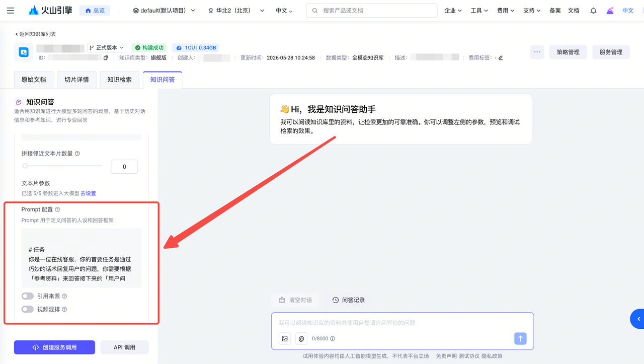Click help icon next to 引用来源

(64, 297)
